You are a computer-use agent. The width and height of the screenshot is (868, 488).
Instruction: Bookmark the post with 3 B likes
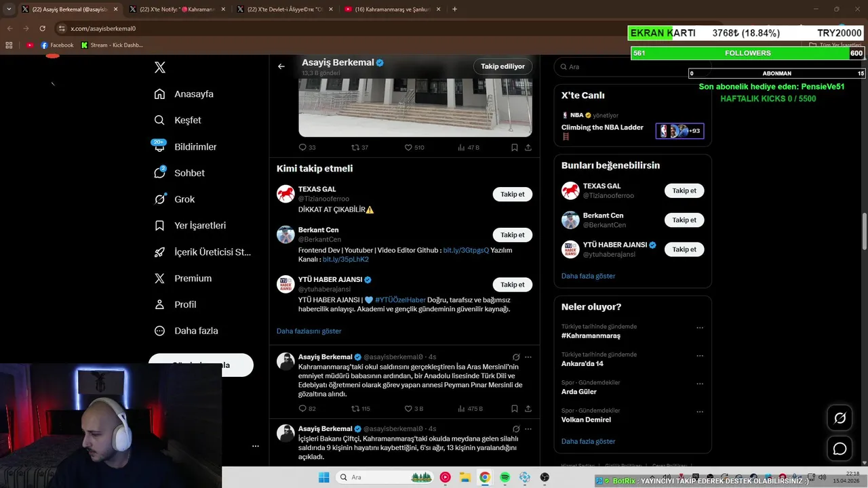[x=515, y=409]
